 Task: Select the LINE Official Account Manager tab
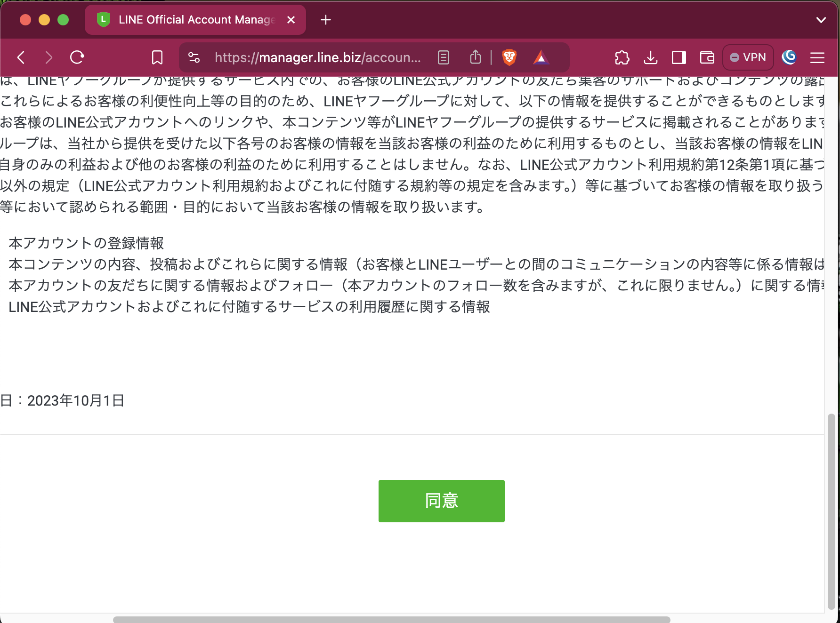click(x=195, y=20)
